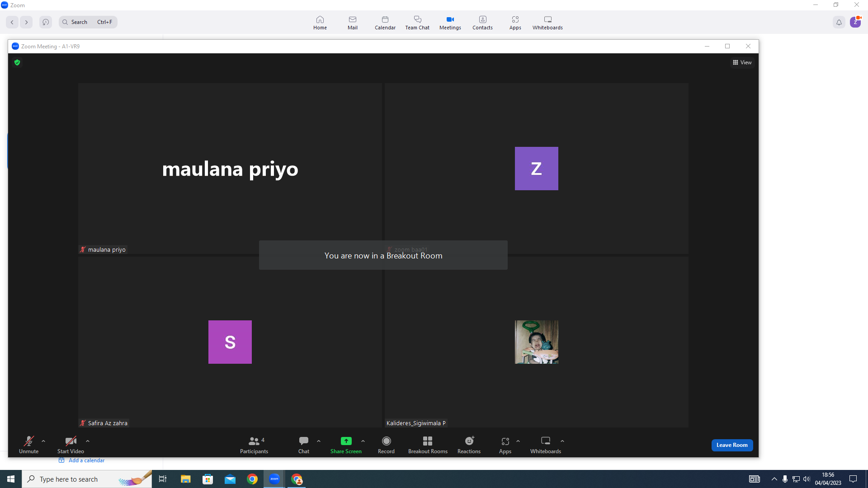Switch to the Team Chat tab
Viewport: 868px width, 488px height.
417,23
